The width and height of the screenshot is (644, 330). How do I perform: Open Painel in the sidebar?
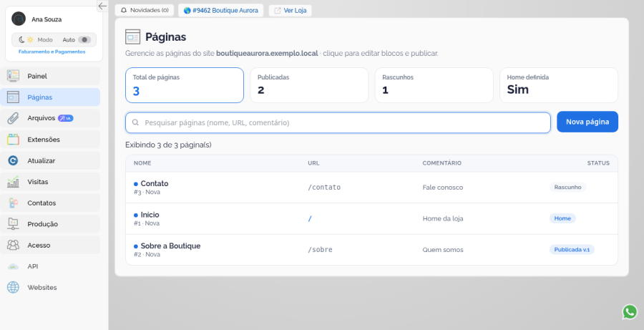pos(50,76)
